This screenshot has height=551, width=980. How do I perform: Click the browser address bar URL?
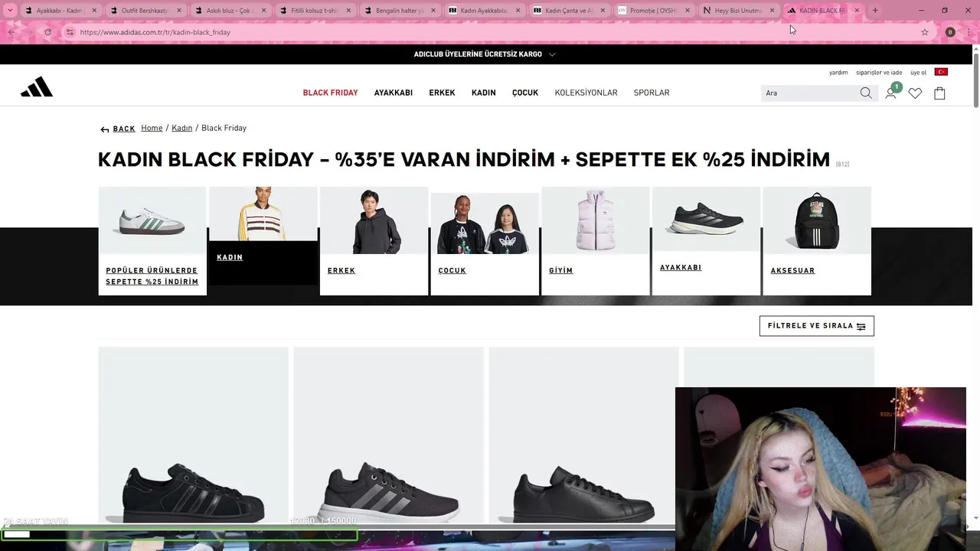155,32
